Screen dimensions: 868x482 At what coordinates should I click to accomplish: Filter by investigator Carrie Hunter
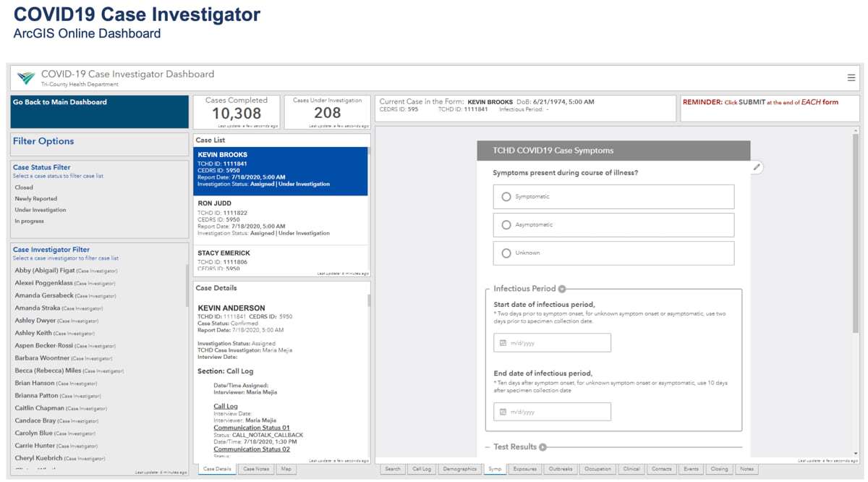coord(56,446)
